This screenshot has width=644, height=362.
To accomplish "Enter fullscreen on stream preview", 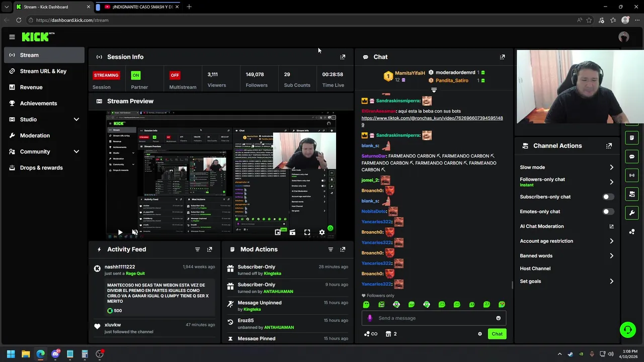I will click(x=307, y=232).
